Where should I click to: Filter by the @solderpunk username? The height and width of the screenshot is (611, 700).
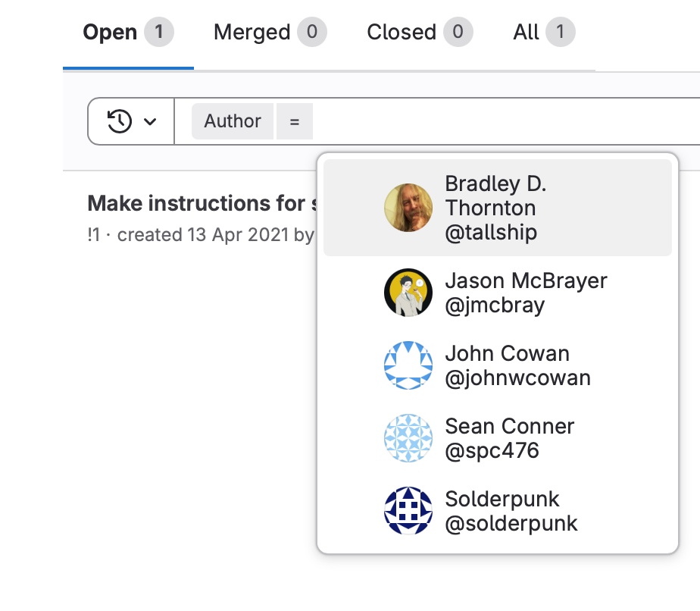(511, 523)
